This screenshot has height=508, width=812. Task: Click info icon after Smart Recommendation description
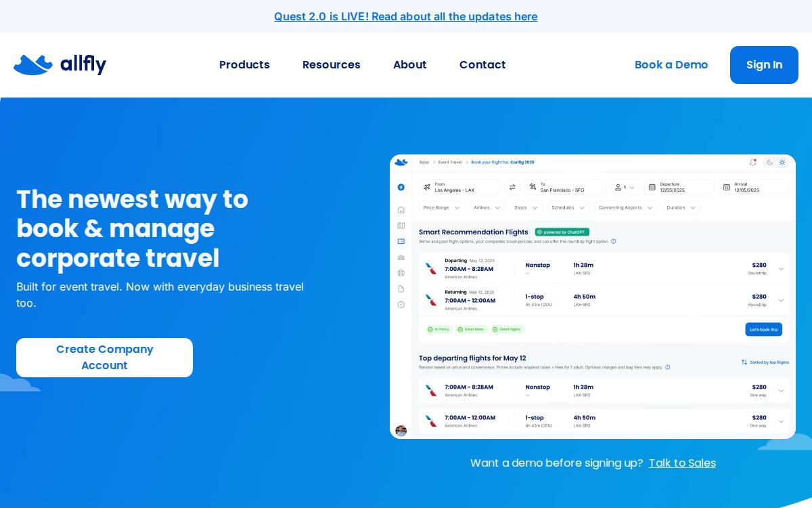(614, 241)
